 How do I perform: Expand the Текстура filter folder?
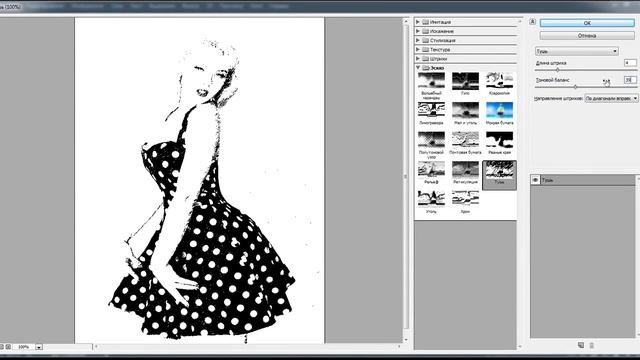[418, 49]
